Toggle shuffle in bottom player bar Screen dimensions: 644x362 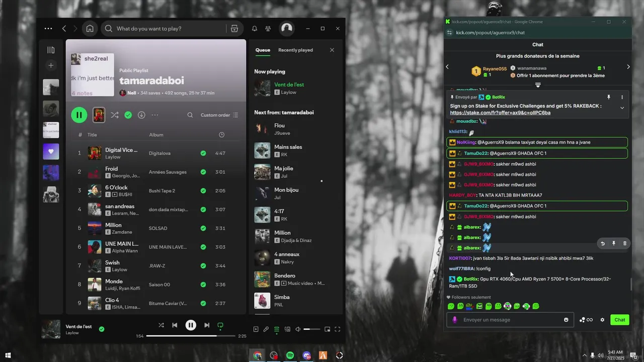point(161,325)
